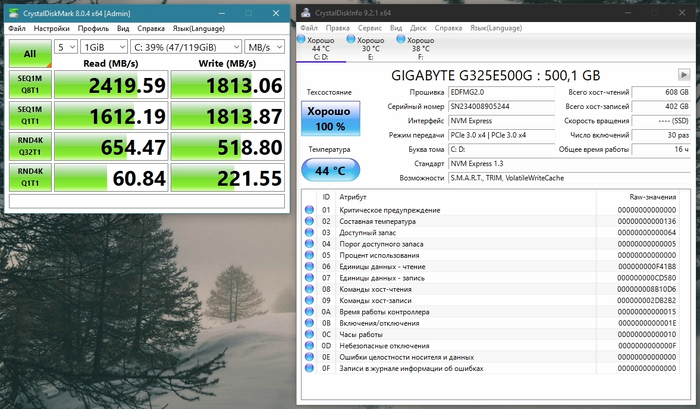This screenshot has height=409, width=700.
Task: Run the SEQ1M Q1T1 test
Action: [x=30, y=115]
